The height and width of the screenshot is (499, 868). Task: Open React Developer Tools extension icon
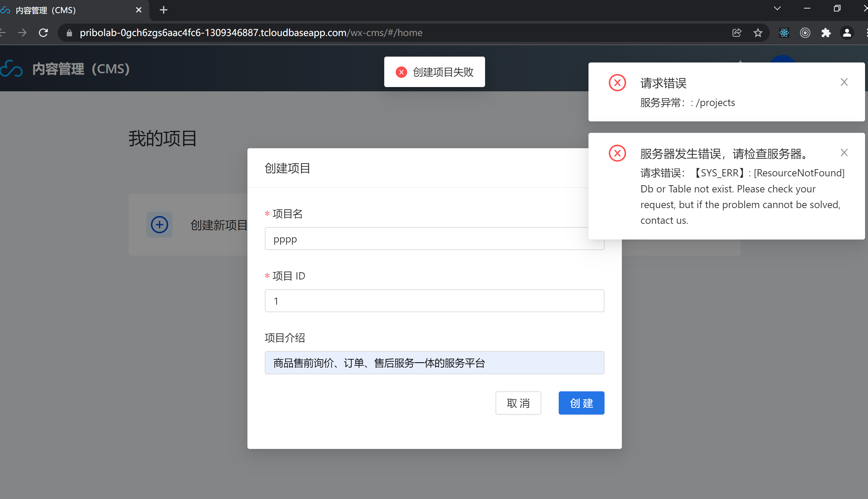tap(784, 33)
